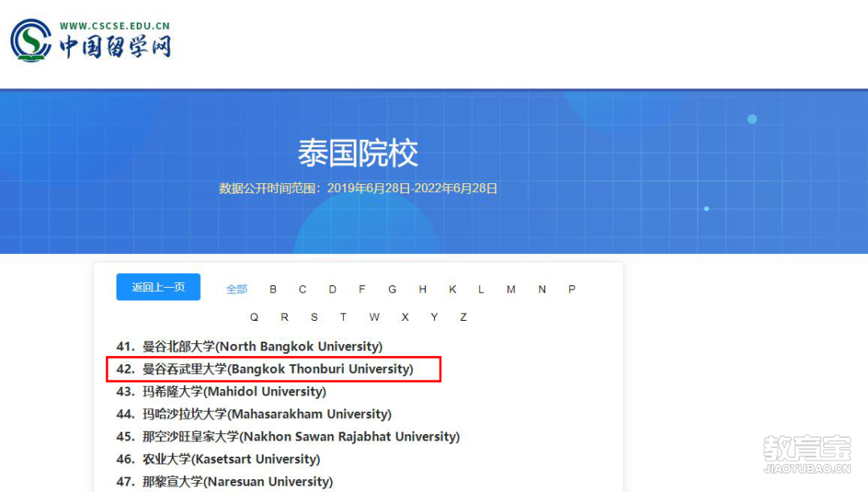Image resolution: width=868 pixels, height=492 pixels.
Task: Select the 全部 filter tab
Action: coord(236,289)
